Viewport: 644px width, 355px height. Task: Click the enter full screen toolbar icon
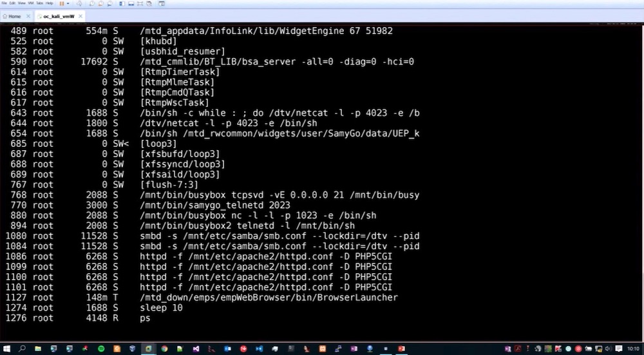pos(140,4)
